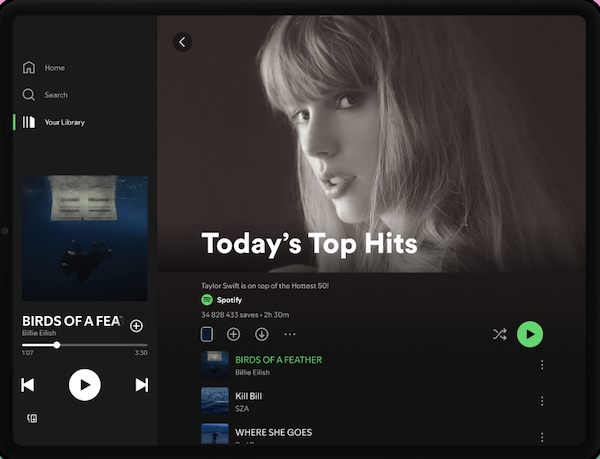
Task: Select the WHERE SHE GOES track
Action: (x=274, y=432)
